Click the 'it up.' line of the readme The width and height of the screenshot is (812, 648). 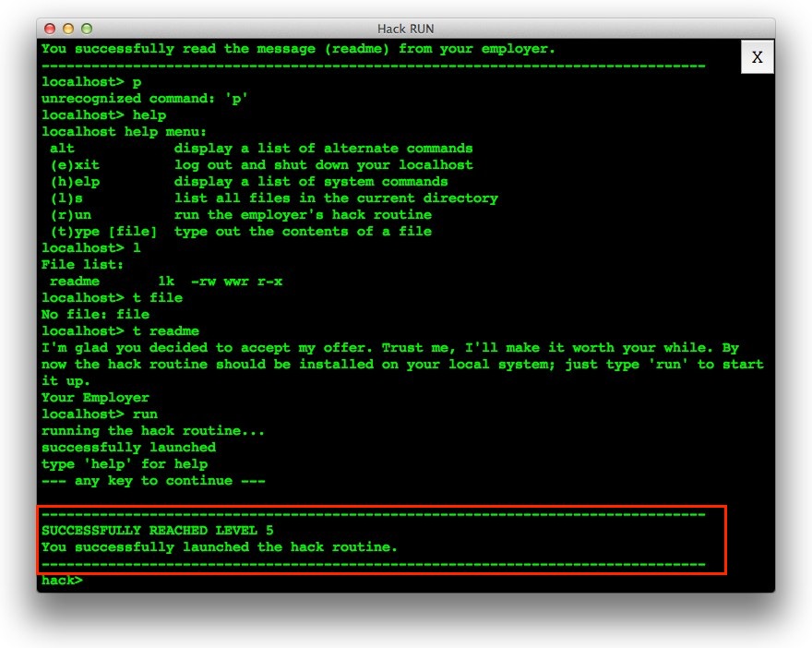(x=66, y=380)
